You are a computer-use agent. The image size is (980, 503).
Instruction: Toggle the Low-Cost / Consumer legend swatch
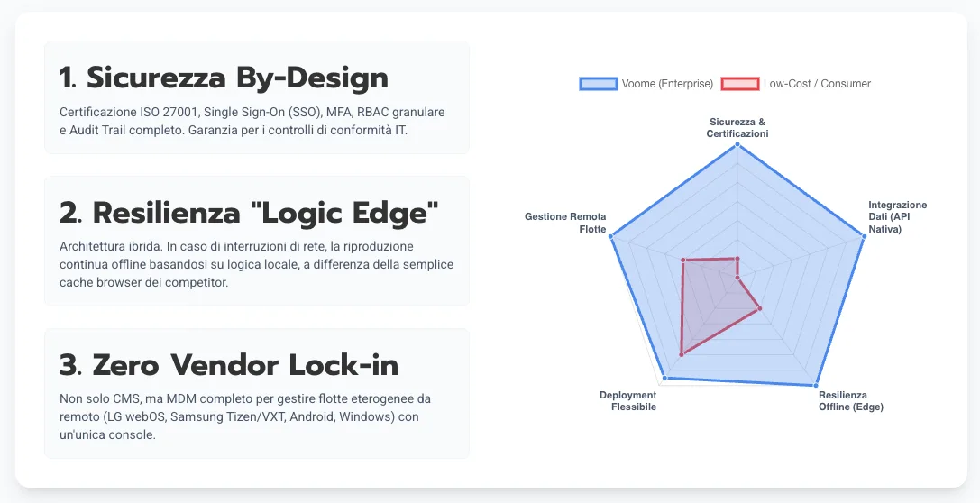pyautogui.click(x=739, y=84)
